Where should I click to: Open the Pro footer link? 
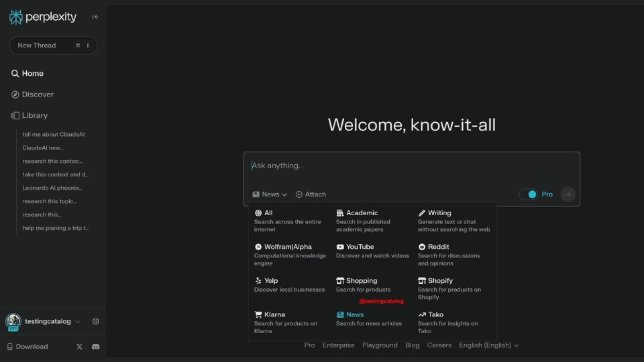tap(309, 345)
